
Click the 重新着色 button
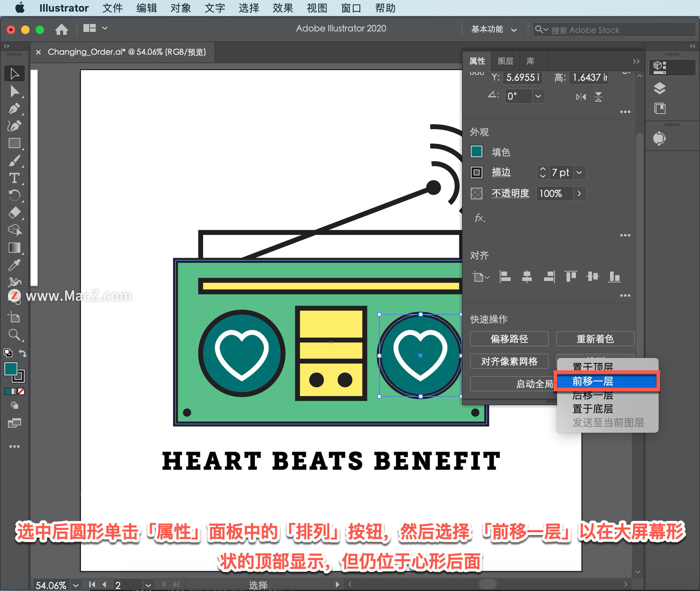click(595, 339)
